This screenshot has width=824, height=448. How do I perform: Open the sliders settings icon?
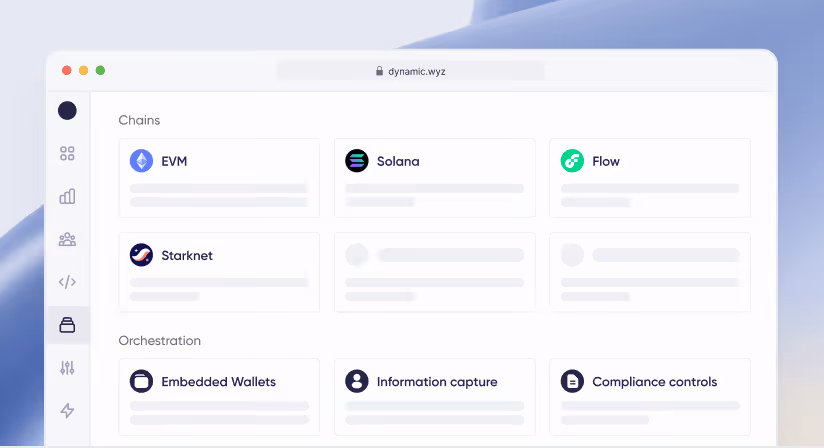coord(67,368)
